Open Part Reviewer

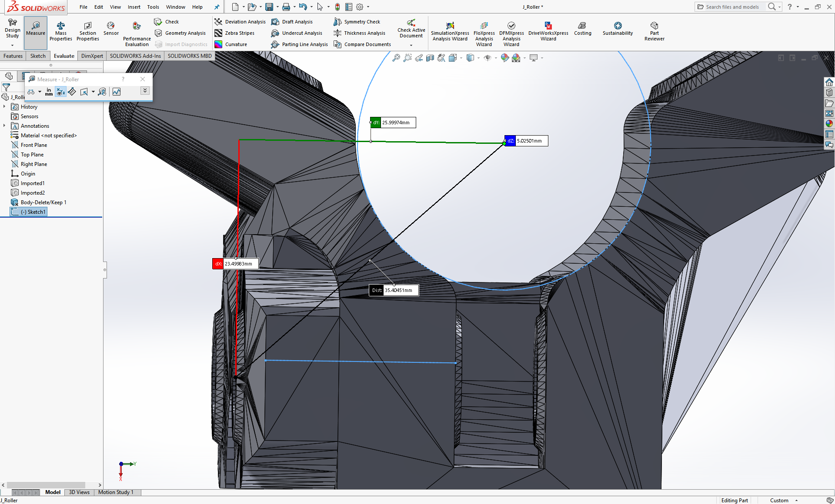[x=655, y=32]
